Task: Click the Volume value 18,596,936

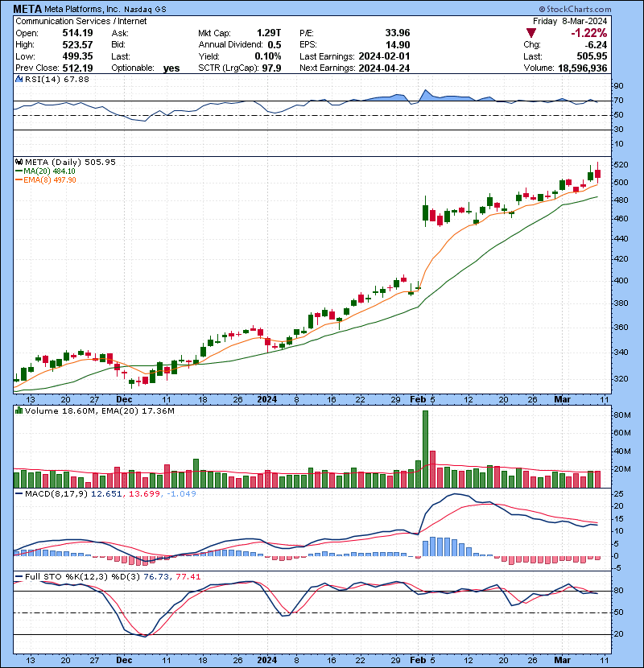Action: point(582,68)
